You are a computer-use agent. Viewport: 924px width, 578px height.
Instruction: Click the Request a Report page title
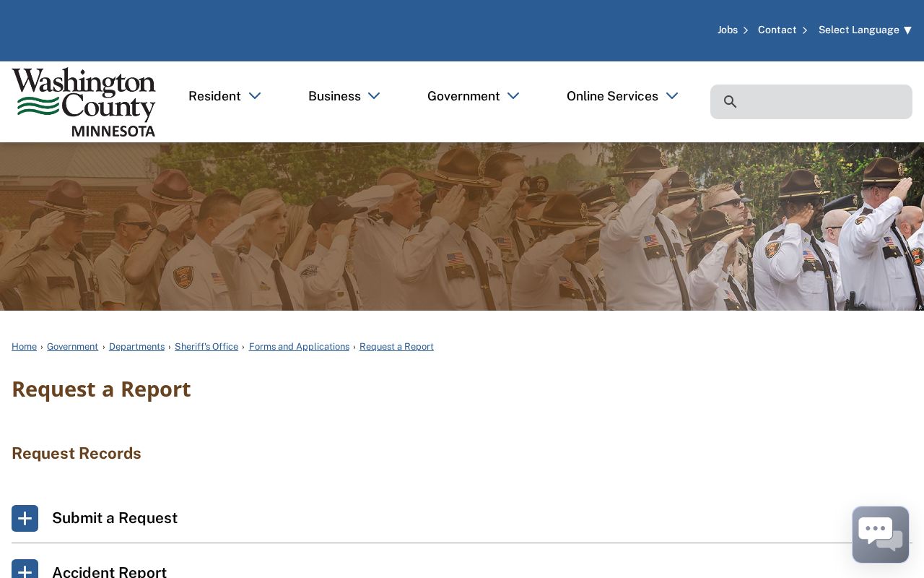click(101, 389)
